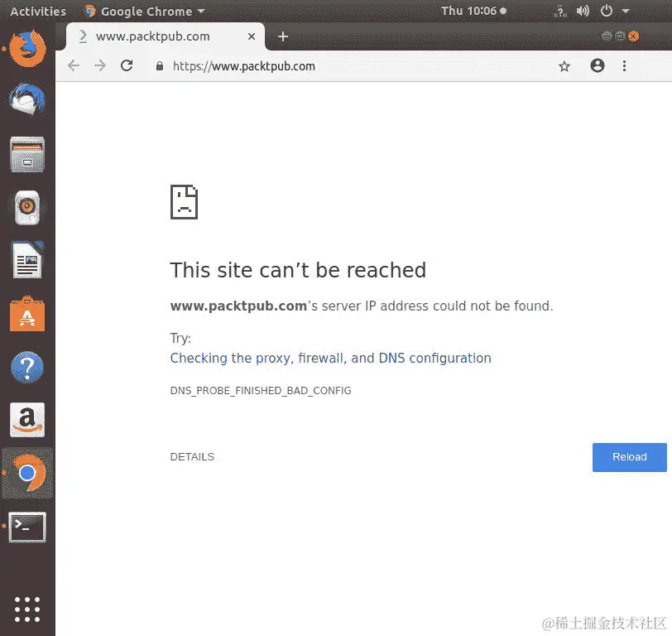The width and height of the screenshot is (672, 636).
Task: Launch LibreOffice Writer from the dock
Action: [27, 260]
